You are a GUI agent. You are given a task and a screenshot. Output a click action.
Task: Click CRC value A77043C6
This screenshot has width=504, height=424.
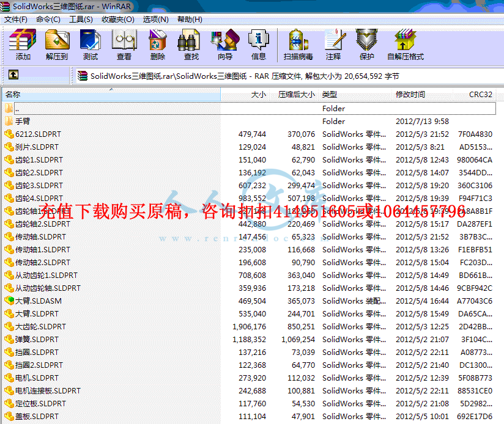tap(475, 301)
